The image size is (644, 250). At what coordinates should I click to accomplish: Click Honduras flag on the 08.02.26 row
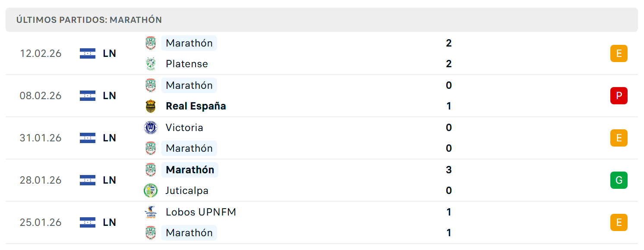click(x=88, y=96)
